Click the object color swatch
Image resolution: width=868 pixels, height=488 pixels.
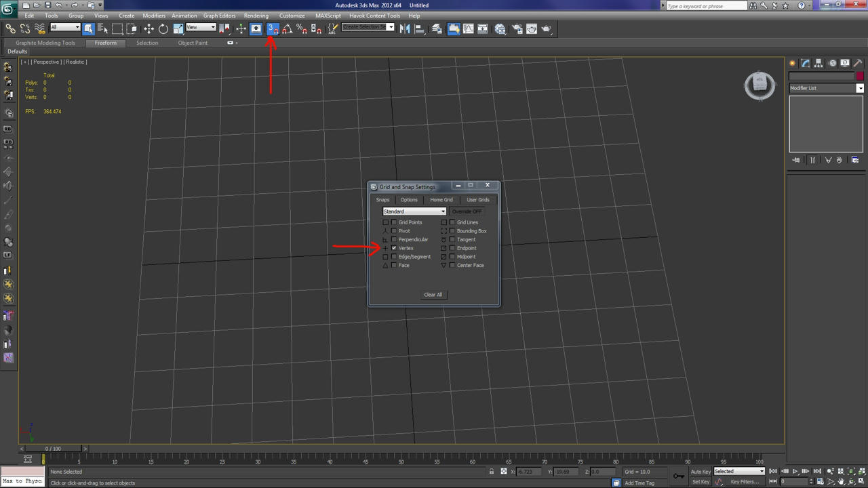click(x=861, y=76)
